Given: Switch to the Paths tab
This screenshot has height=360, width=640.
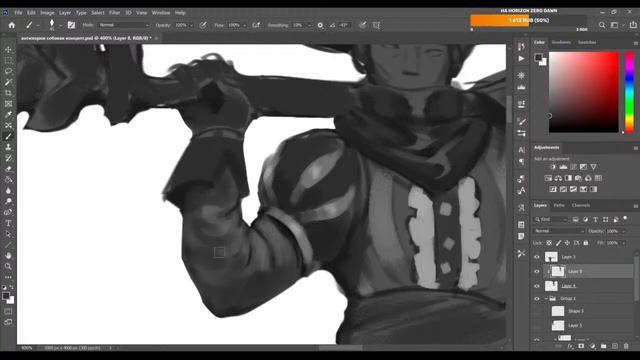Looking at the screenshot, I should [559, 205].
